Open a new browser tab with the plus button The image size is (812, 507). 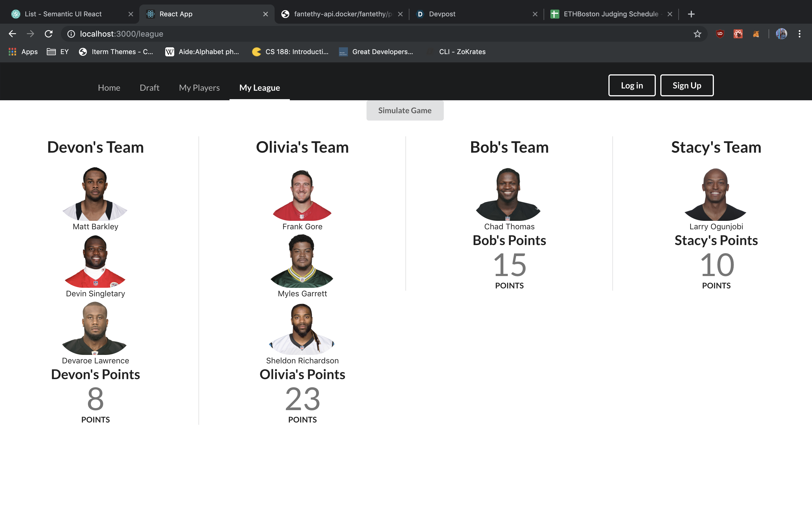point(691,14)
